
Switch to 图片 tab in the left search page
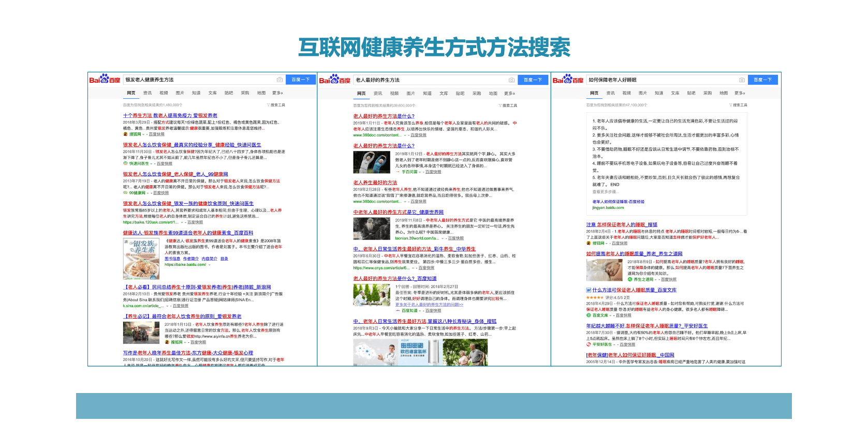[180, 93]
